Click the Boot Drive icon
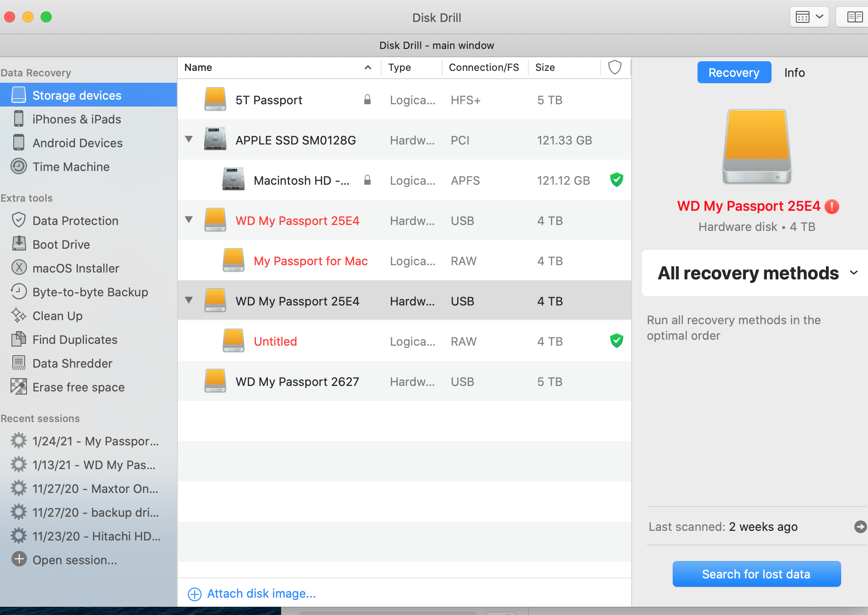Image resolution: width=868 pixels, height=615 pixels. tap(19, 244)
